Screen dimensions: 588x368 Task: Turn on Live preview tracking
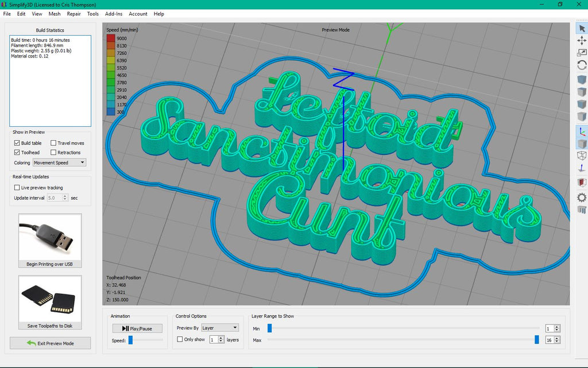pyautogui.click(x=17, y=188)
